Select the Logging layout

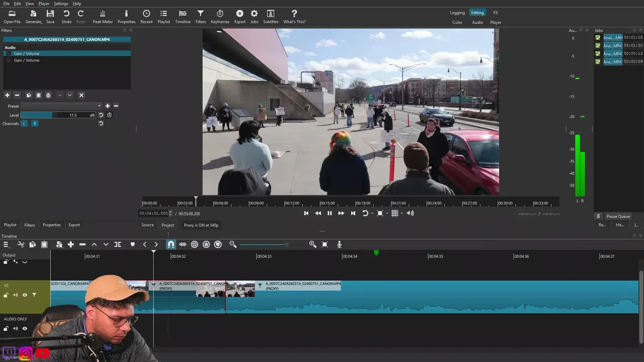pyautogui.click(x=457, y=13)
